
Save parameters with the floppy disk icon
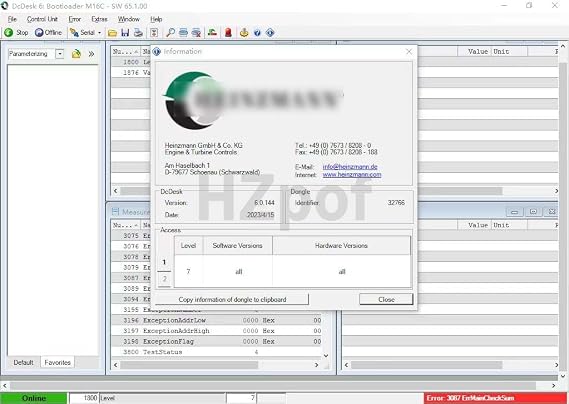pos(125,33)
